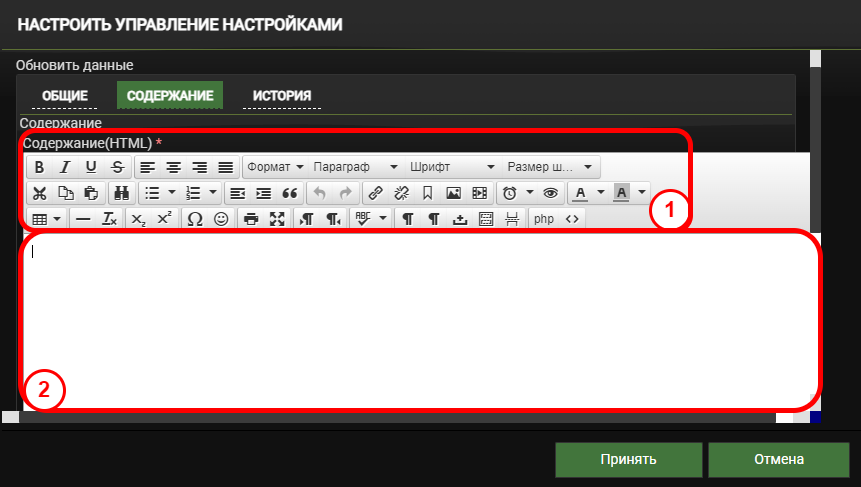Toggle fullscreen editor mode icon
861x487 pixels.
[x=277, y=219]
